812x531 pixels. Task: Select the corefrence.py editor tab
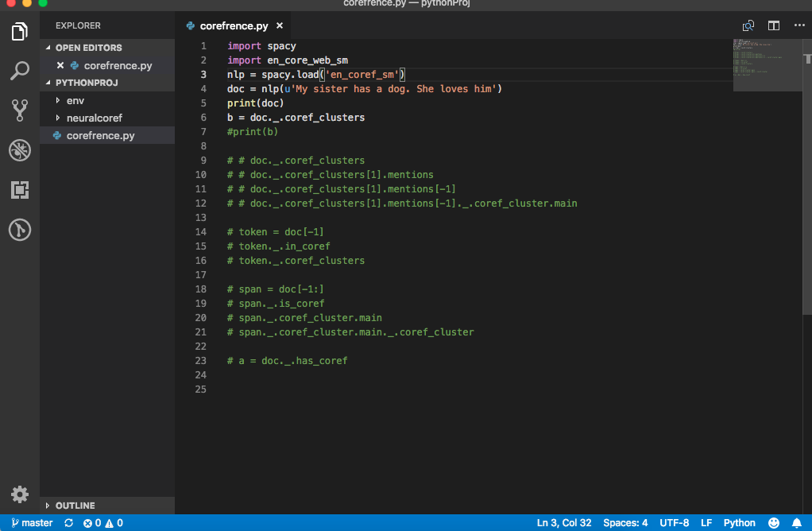234,25
